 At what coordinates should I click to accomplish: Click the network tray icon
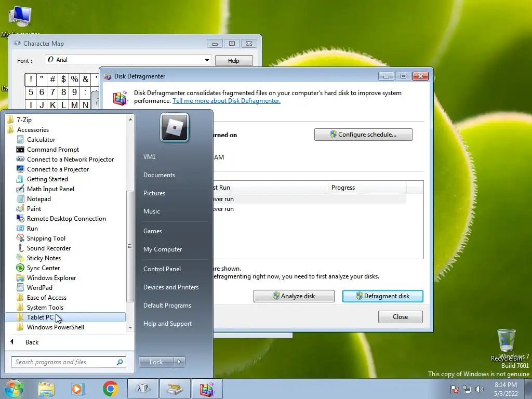tap(467, 389)
